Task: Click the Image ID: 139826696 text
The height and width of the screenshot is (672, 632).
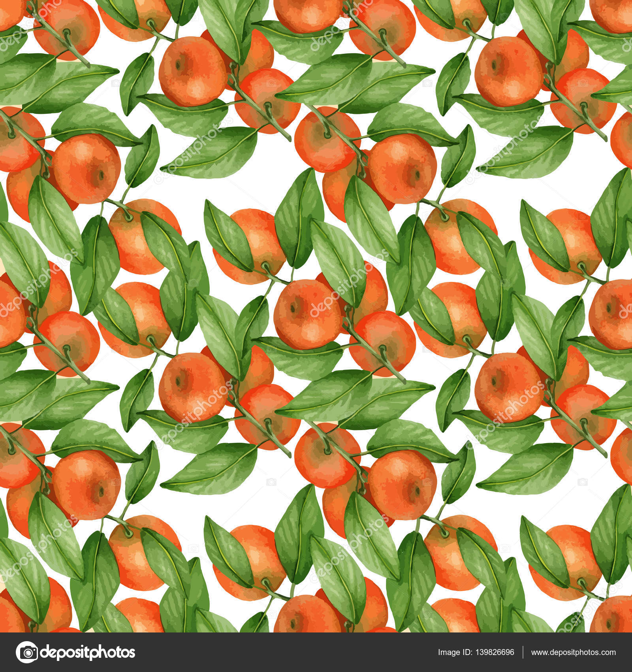Action: [x=476, y=652]
